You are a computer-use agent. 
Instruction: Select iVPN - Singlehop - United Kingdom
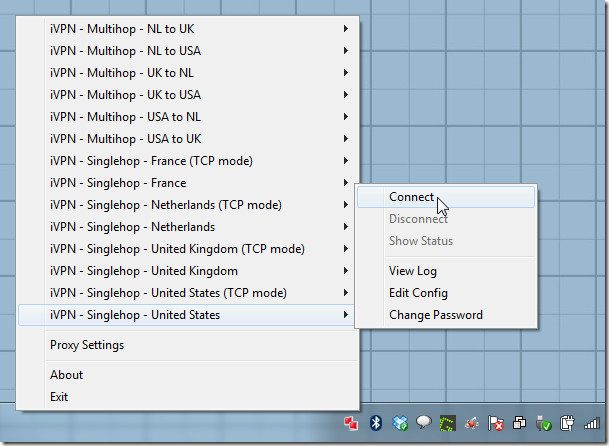click(x=187, y=271)
